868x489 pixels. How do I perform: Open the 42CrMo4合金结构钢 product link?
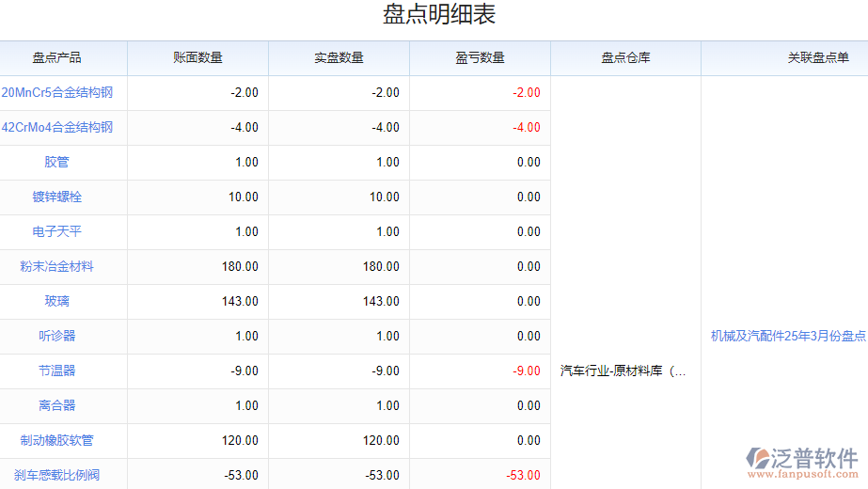[x=57, y=127]
